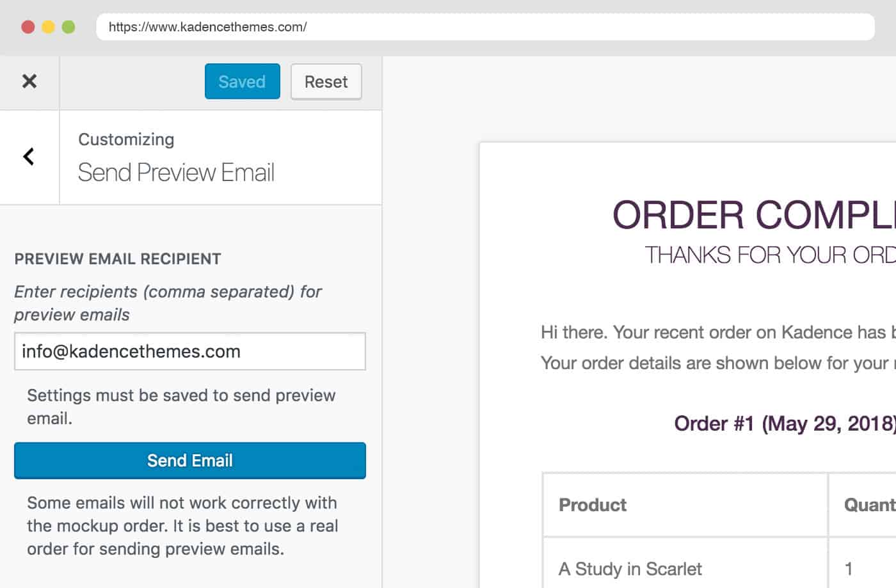
Task: Click the yellow minimize window dot
Action: pyautogui.click(x=48, y=27)
